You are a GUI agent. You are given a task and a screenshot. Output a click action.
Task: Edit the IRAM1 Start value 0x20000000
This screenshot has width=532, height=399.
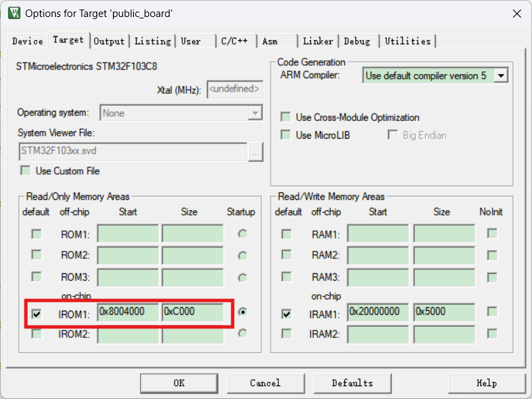point(378,312)
